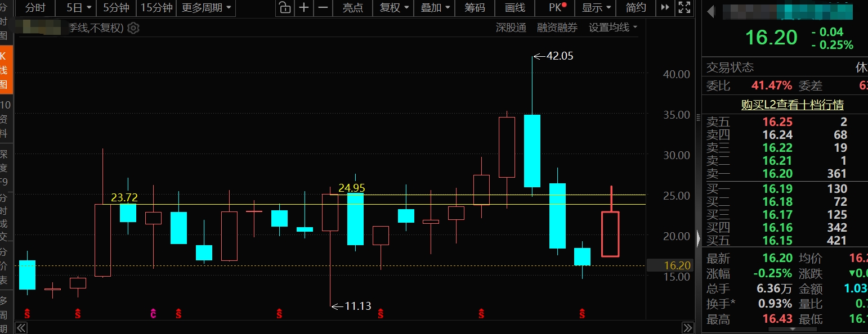This screenshot has height=334, width=868.
Task: Expand 设置均线 dropdown
Action: 613,27
